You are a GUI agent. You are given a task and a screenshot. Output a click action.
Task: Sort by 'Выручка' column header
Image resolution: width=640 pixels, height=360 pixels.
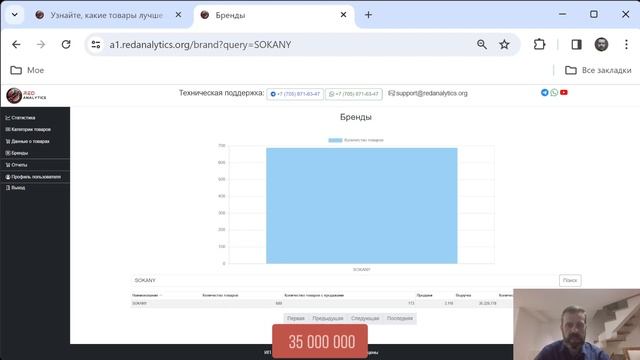click(463, 295)
